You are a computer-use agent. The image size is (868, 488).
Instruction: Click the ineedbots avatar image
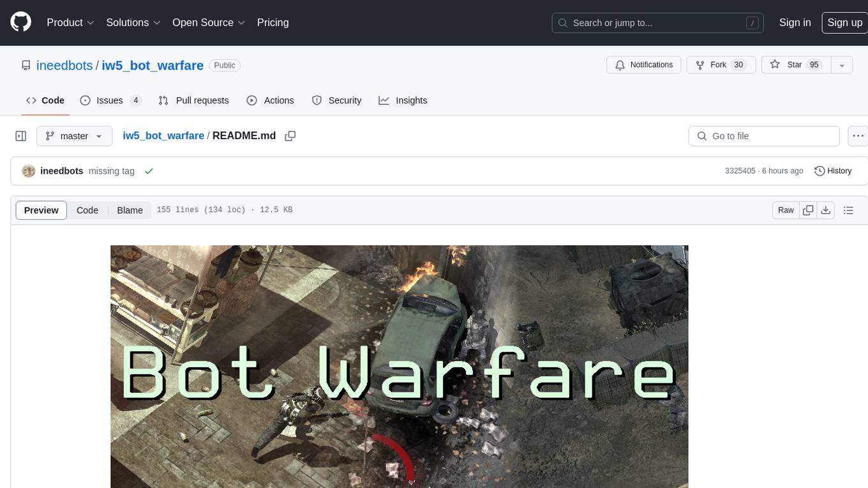(x=28, y=171)
